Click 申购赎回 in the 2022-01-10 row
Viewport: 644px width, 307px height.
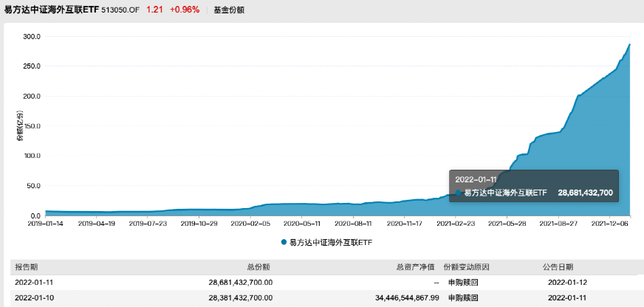tap(463, 297)
